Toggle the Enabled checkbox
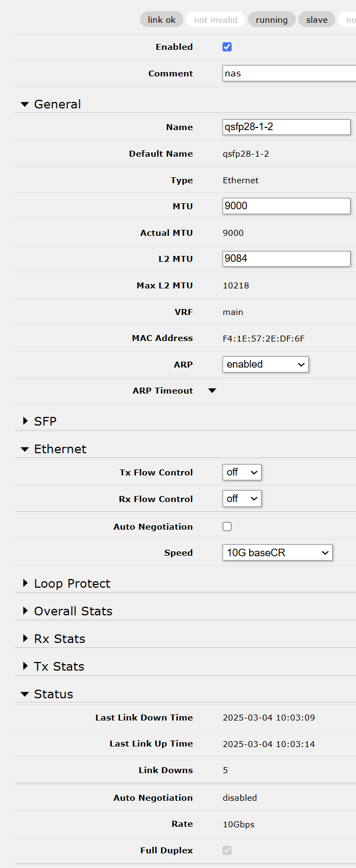This screenshot has height=868, width=356. click(x=227, y=47)
